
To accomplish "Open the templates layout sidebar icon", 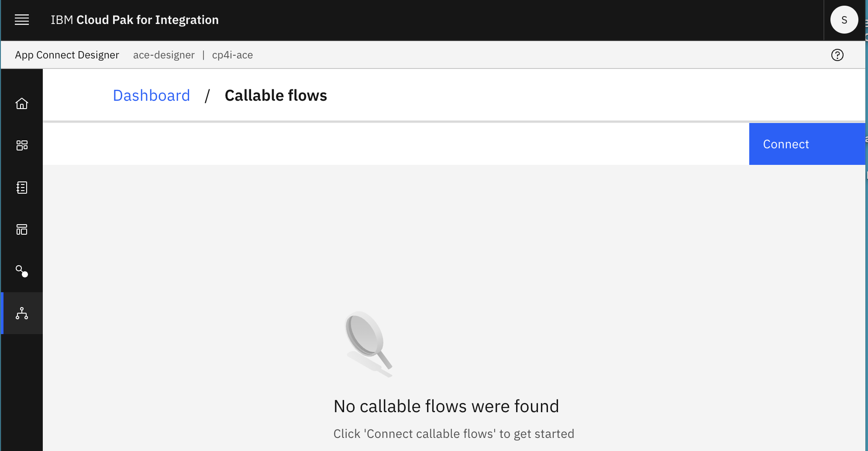I will pos(22,229).
